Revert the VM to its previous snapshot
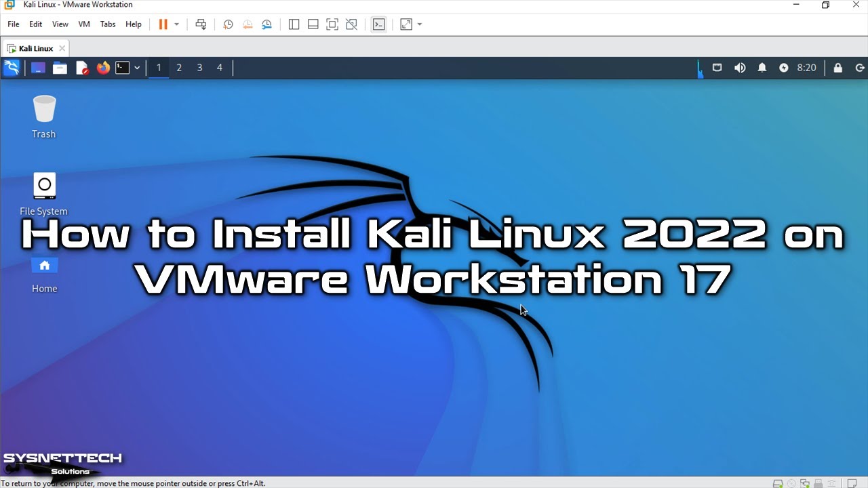This screenshot has height=488, width=868. click(x=248, y=24)
